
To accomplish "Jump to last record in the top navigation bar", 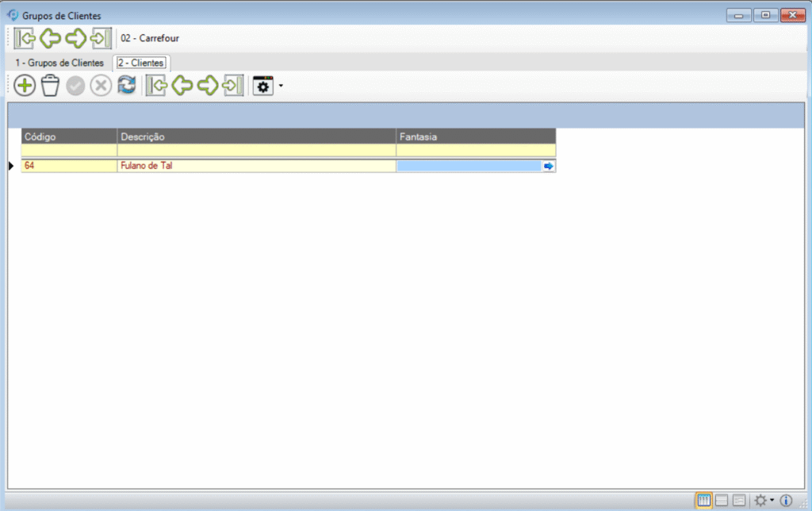I will click(x=101, y=38).
